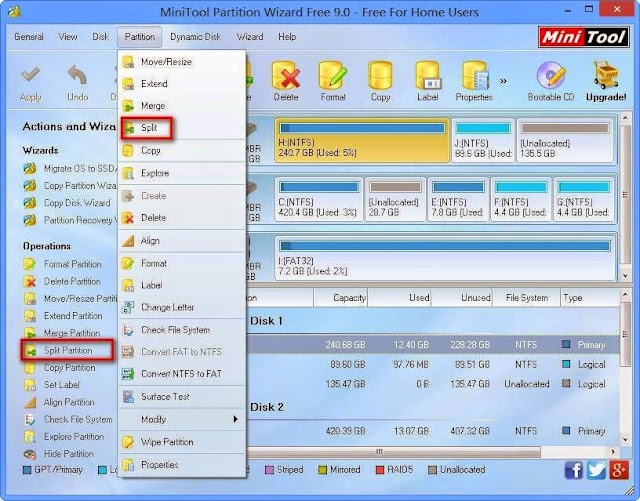
Task: Click the horizontal scrollbar of partition list
Action: click(x=393, y=452)
